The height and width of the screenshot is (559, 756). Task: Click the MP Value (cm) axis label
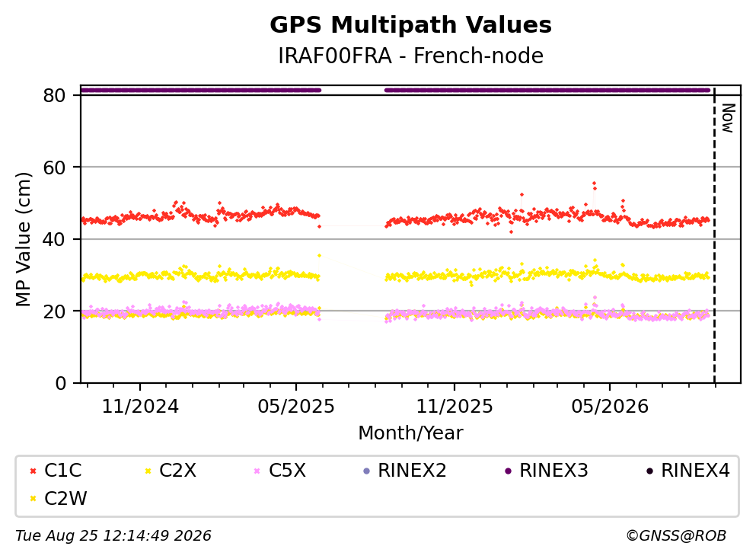tap(23, 239)
